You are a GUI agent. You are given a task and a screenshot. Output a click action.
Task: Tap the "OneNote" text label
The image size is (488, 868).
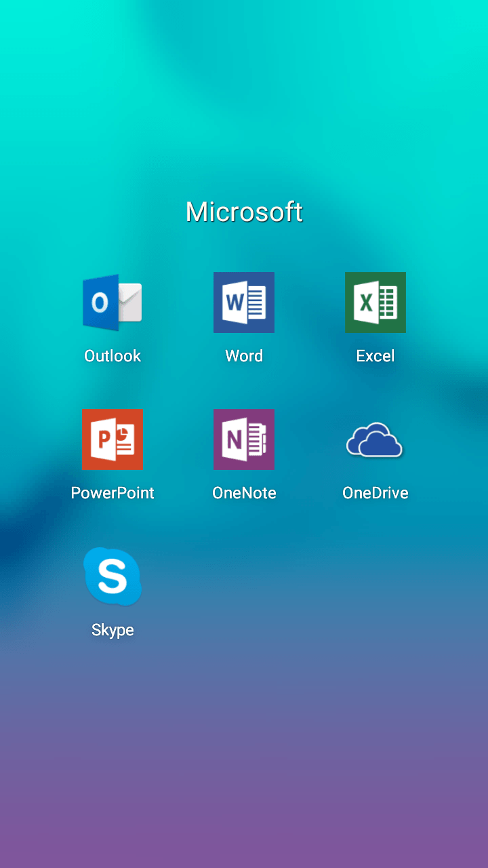click(244, 493)
